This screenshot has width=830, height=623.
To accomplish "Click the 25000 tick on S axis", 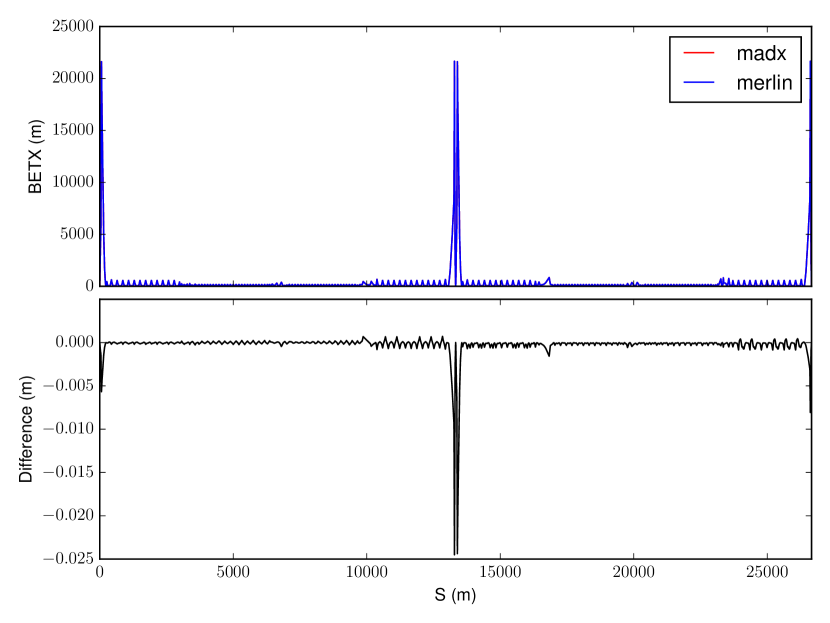I will (x=768, y=572).
